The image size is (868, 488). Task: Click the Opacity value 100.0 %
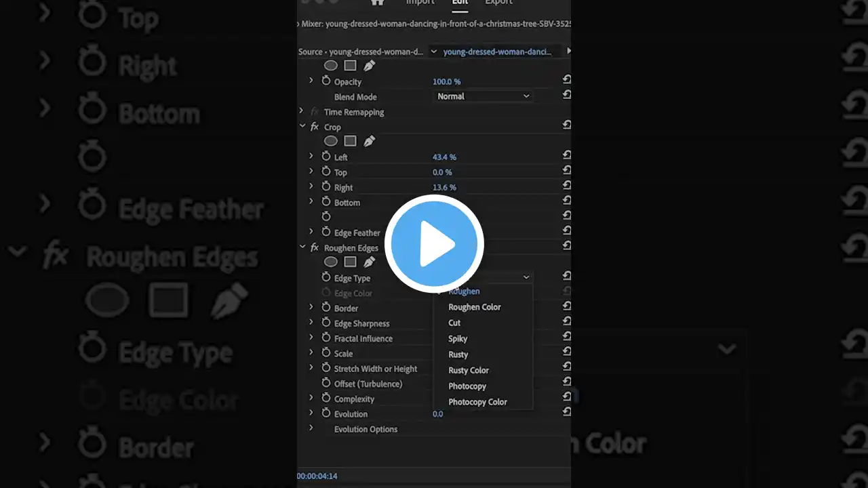pos(447,81)
